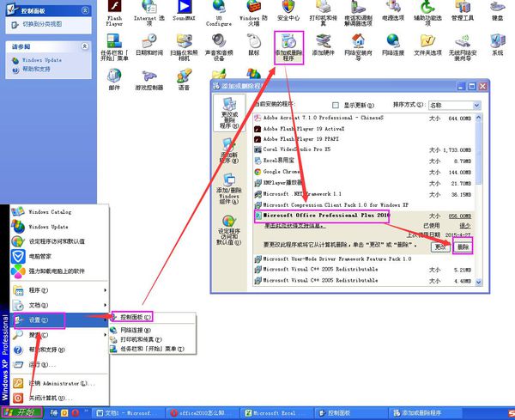Switch to Microsoft Excel taskbar button
The width and height of the screenshot is (515, 420).
click(276, 413)
